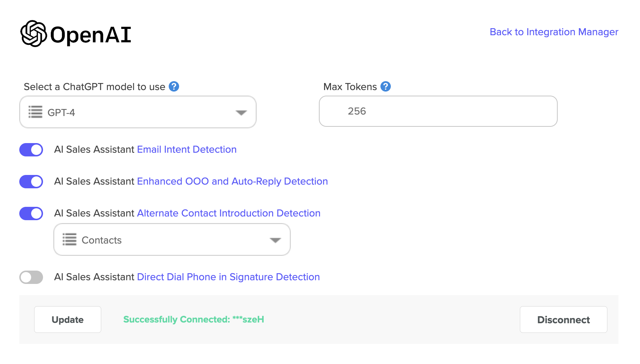Disable Email Intent Detection toggle

pyautogui.click(x=31, y=150)
